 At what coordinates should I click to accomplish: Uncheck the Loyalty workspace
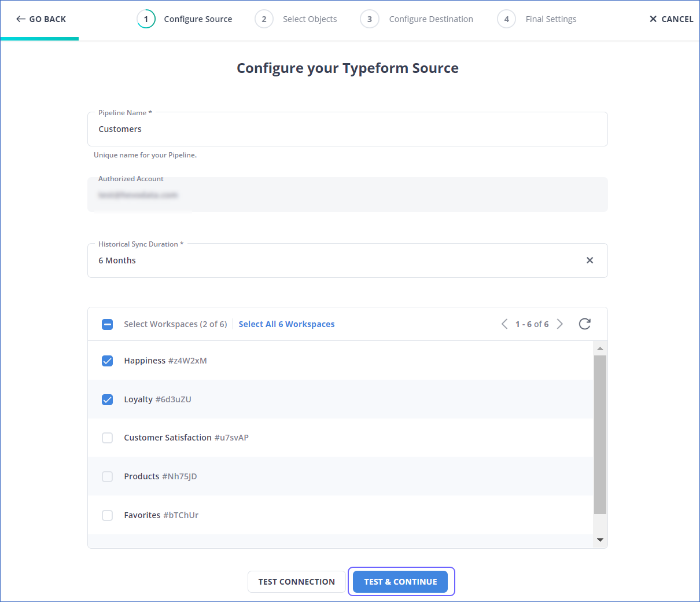[107, 399]
